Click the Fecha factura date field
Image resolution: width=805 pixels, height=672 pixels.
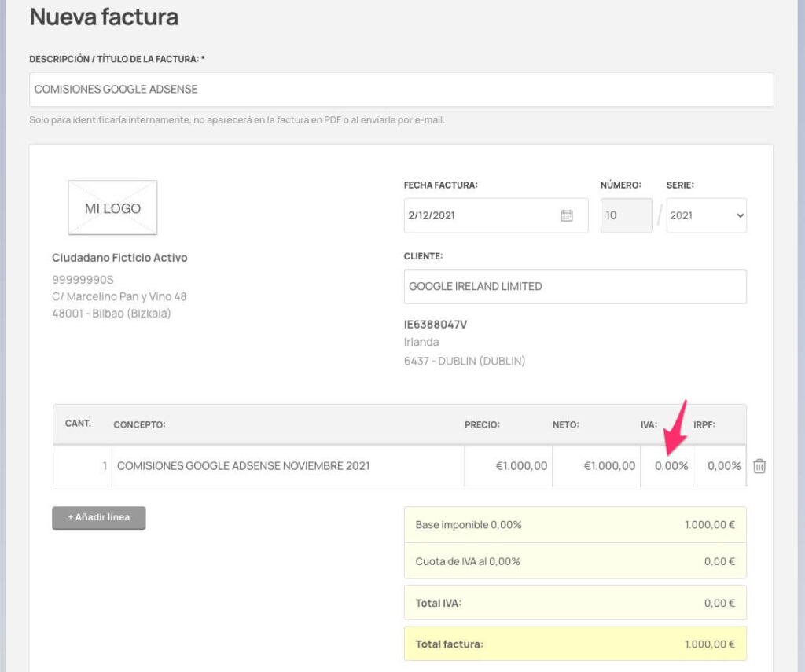pyautogui.click(x=480, y=215)
